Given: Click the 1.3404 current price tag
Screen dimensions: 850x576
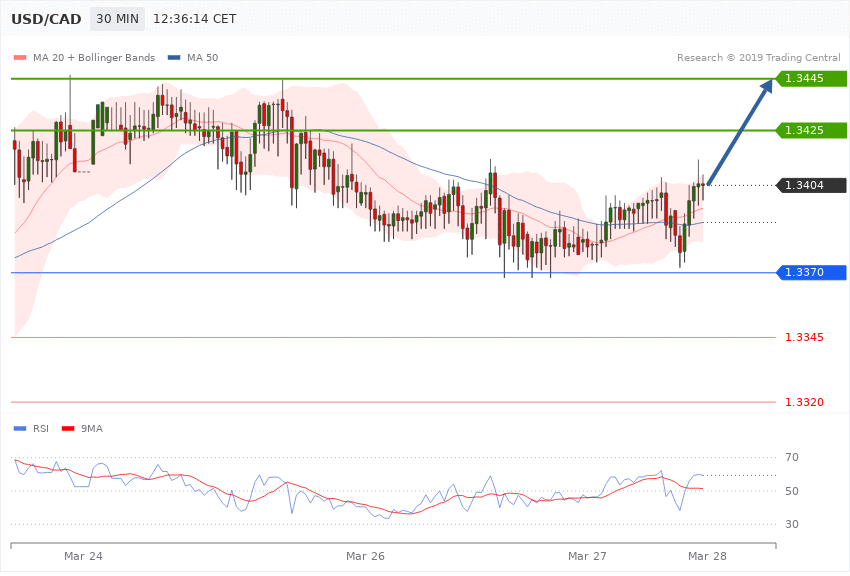Looking at the screenshot, I should point(811,185).
